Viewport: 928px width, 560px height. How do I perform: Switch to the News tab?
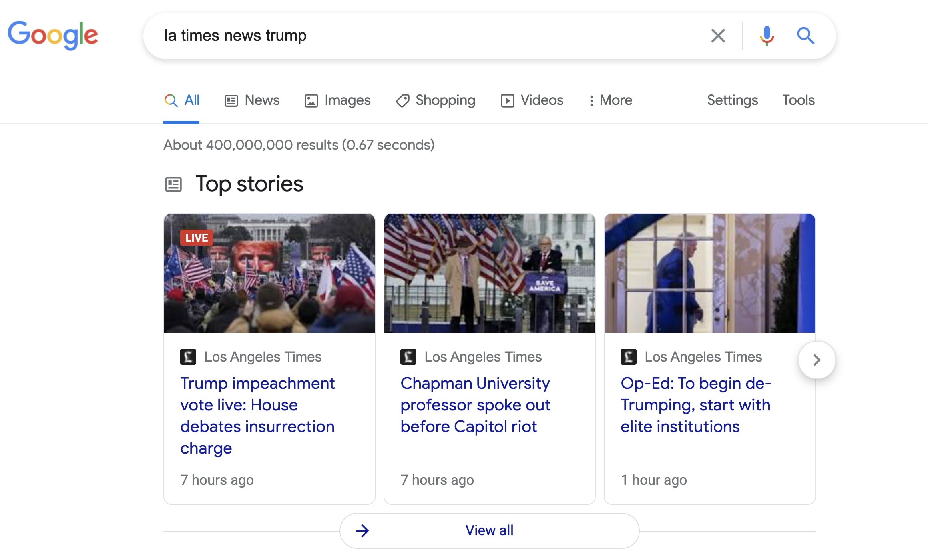pyautogui.click(x=252, y=100)
